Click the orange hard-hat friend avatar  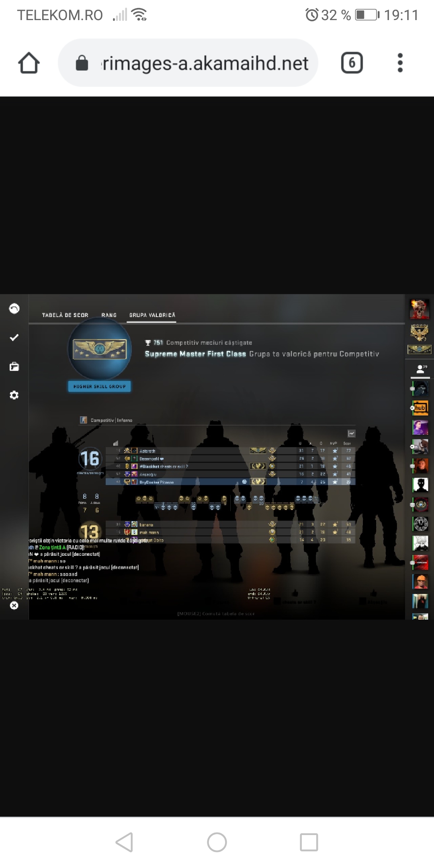coord(420,581)
